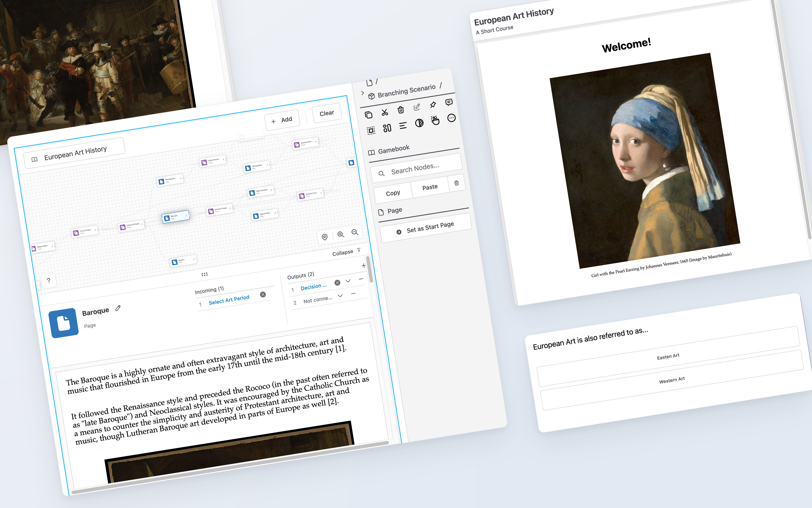The height and width of the screenshot is (508, 812).
Task: Collapse the node details panel
Action: coord(347,252)
